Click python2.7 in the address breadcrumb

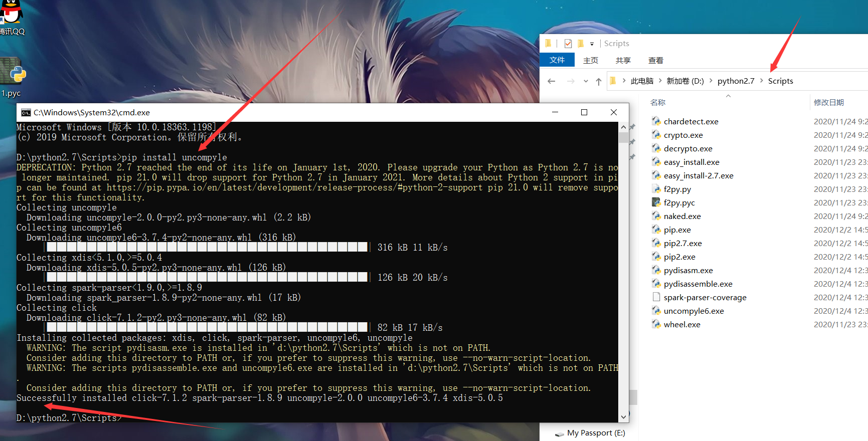(x=736, y=81)
